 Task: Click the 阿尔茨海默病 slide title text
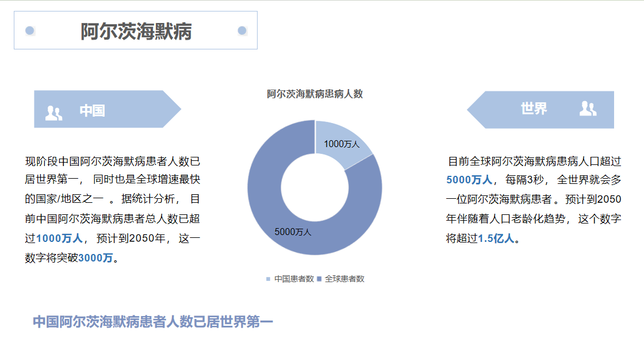[136, 31]
